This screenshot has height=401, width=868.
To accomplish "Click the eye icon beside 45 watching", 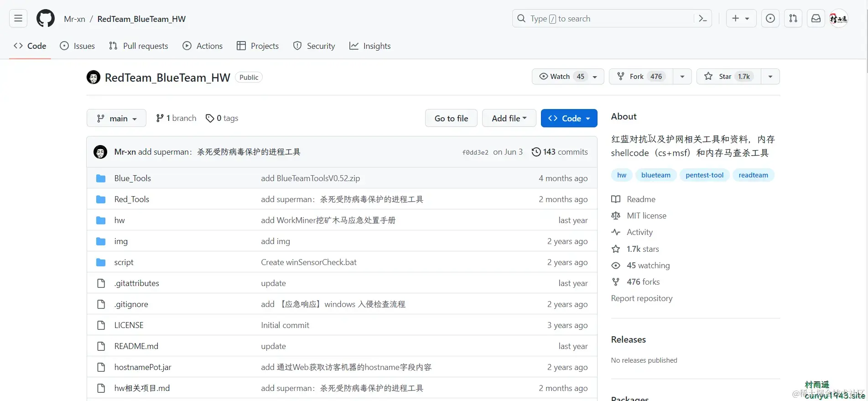I will [x=616, y=266].
